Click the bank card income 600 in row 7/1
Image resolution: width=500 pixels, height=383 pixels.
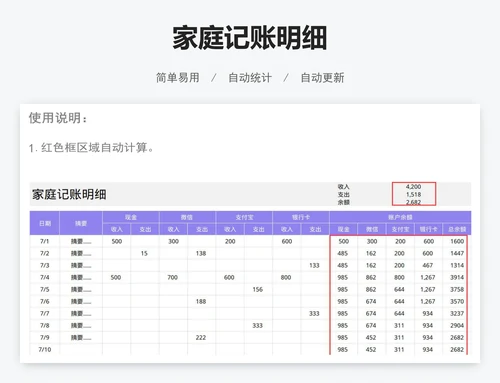tap(287, 241)
